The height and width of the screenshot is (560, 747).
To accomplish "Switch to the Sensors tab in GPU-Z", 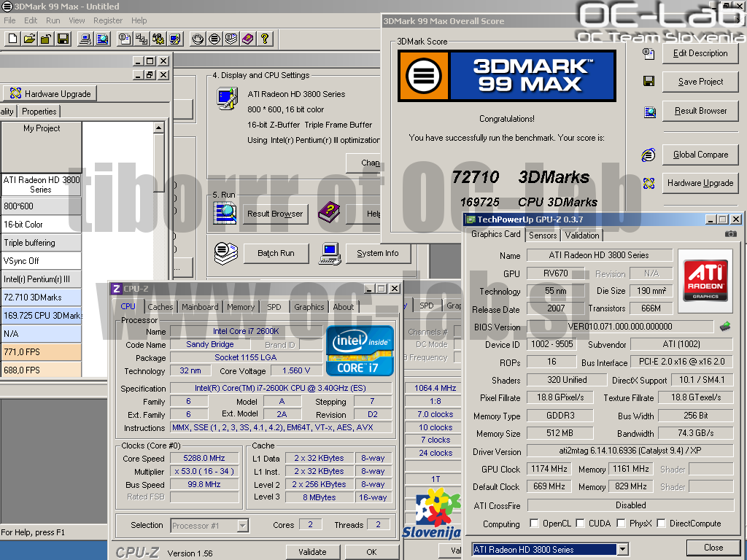I will pyautogui.click(x=543, y=236).
